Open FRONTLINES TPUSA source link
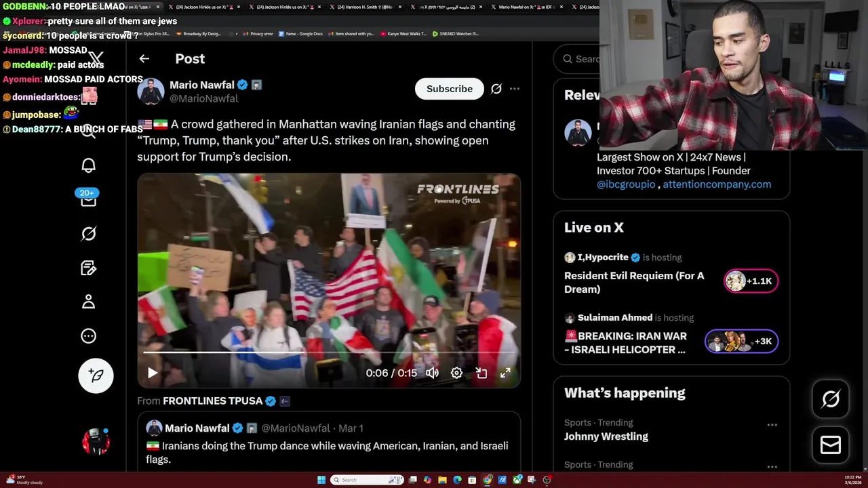Image resolution: width=868 pixels, height=488 pixels. pyautogui.click(x=212, y=401)
